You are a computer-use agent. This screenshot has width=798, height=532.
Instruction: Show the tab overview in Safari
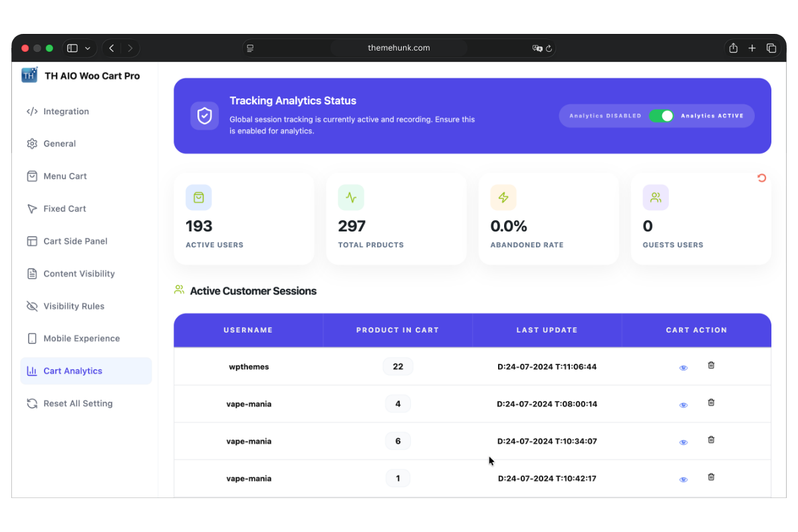771,48
